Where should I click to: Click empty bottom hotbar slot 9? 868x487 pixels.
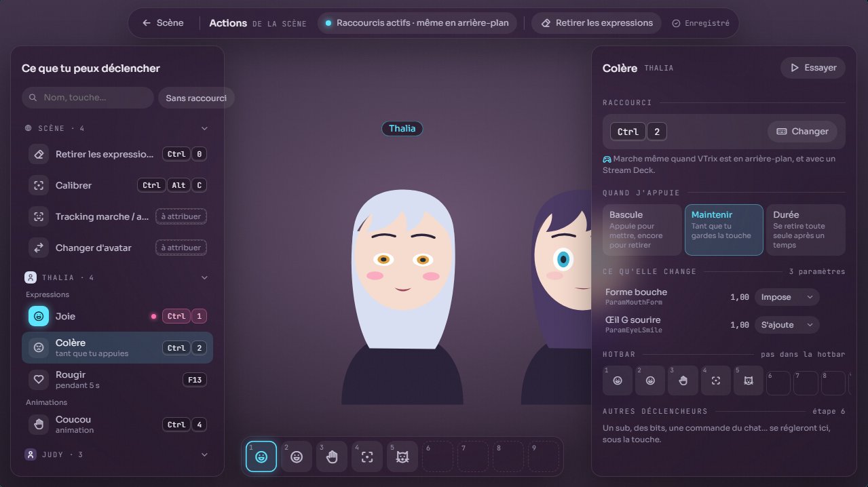(x=544, y=456)
